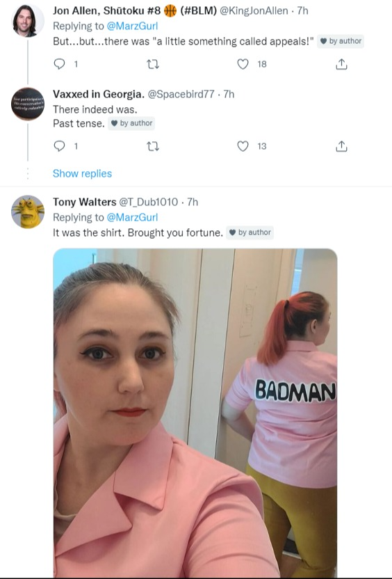Retweet Jon Allen's appeals tweet

(153, 65)
